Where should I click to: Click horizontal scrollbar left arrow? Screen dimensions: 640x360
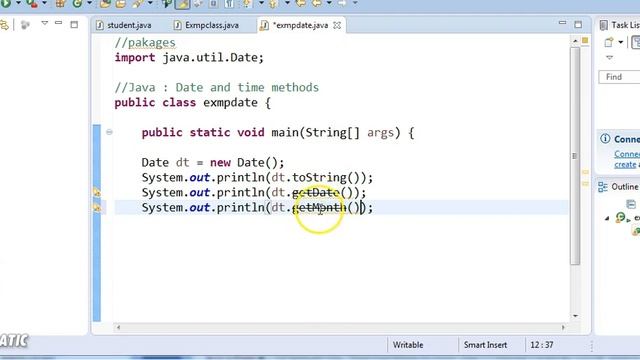[x=118, y=327]
